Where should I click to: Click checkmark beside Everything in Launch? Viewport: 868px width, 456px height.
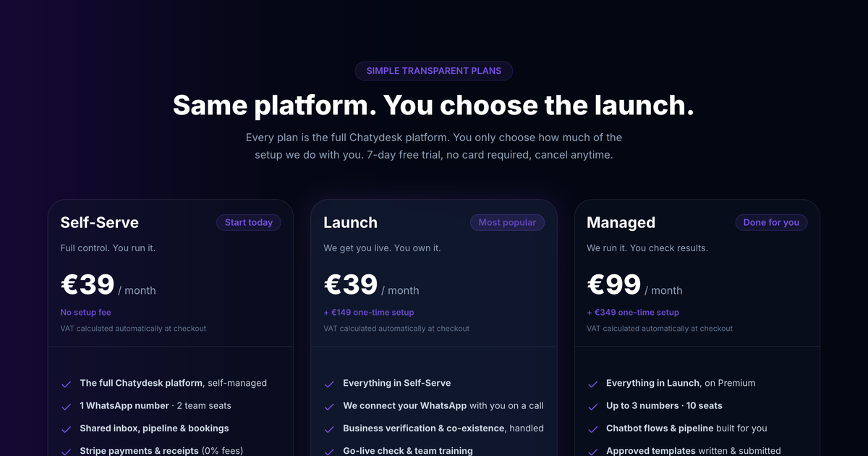(593, 384)
